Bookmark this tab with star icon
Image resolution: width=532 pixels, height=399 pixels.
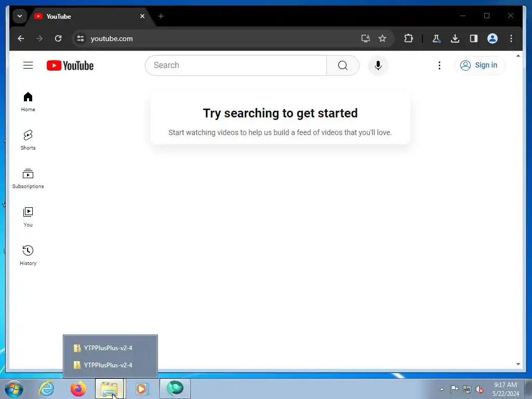click(382, 38)
